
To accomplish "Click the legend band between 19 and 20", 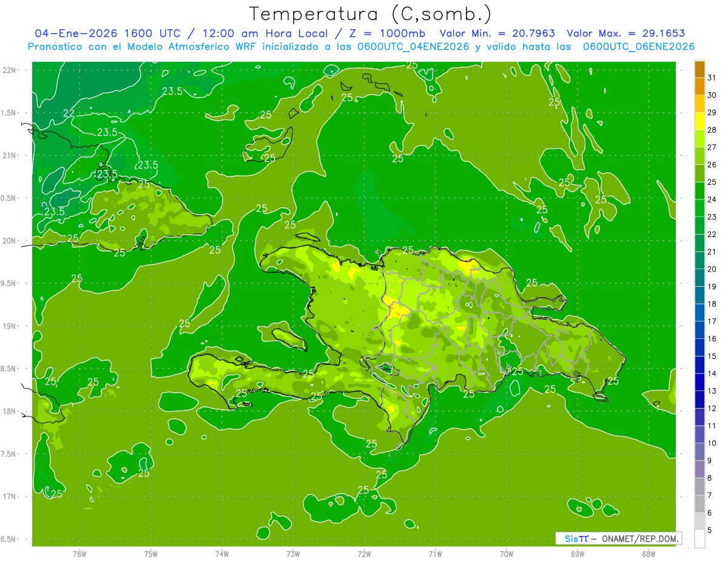I will pos(699,278).
